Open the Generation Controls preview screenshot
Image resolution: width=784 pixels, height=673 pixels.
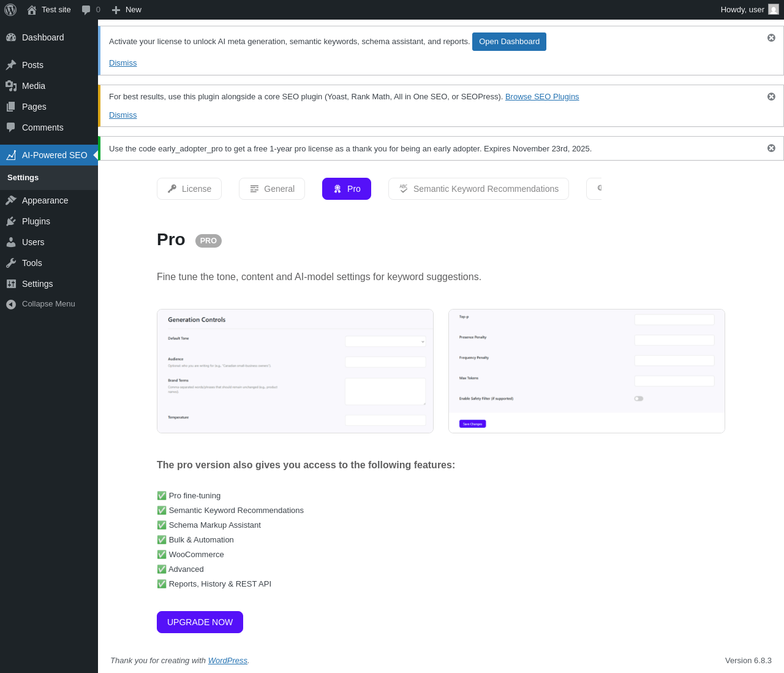(295, 371)
